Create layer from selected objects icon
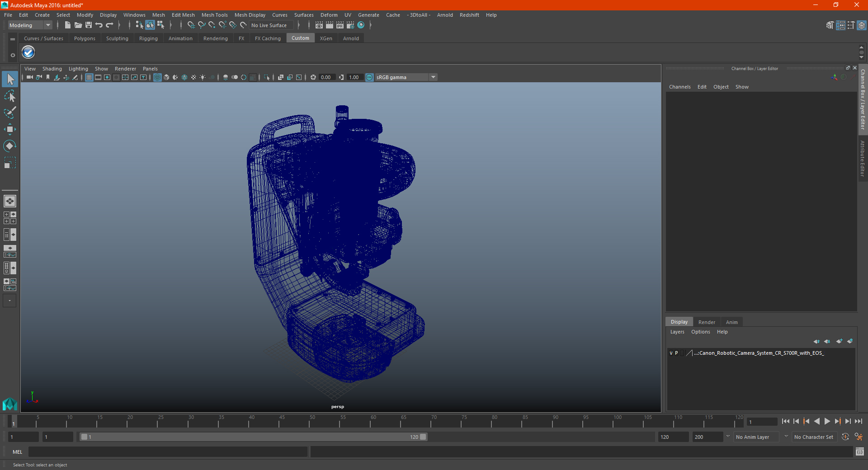Image resolution: width=868 pixels, height=470 pixels. pos(850,341)
